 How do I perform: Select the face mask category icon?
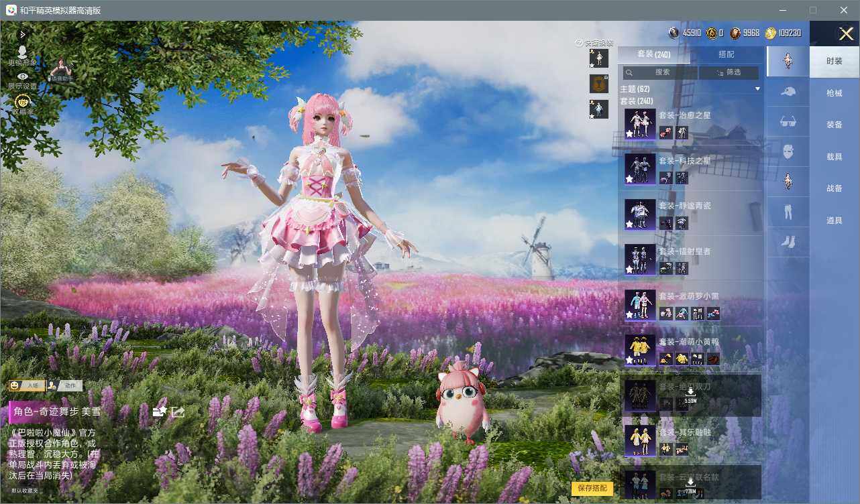pyautogui.click(x=788, y=151)
